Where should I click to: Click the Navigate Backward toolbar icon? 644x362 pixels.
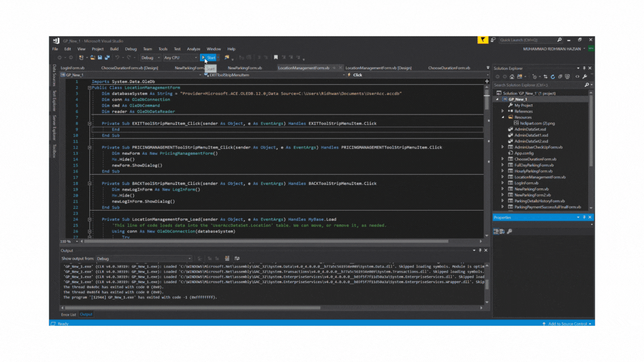pos(60,58)
